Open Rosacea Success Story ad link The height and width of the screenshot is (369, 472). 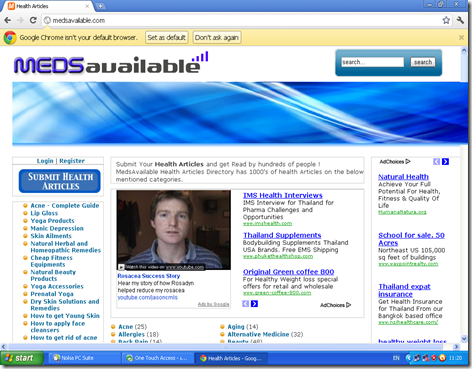[149, 276]
